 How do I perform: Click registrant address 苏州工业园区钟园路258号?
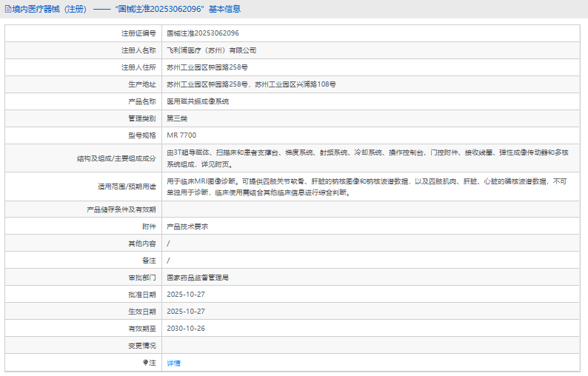click(207, 67)
